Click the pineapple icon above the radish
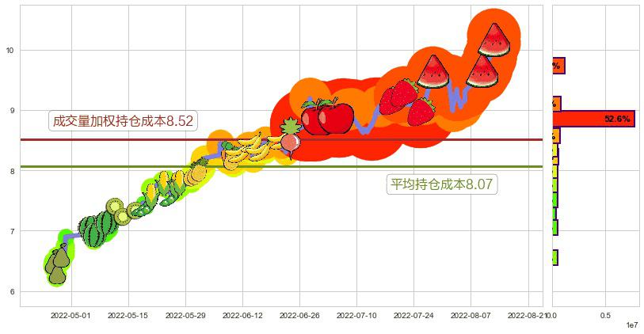The image size is (644, 334). click(x=290, y=126)
